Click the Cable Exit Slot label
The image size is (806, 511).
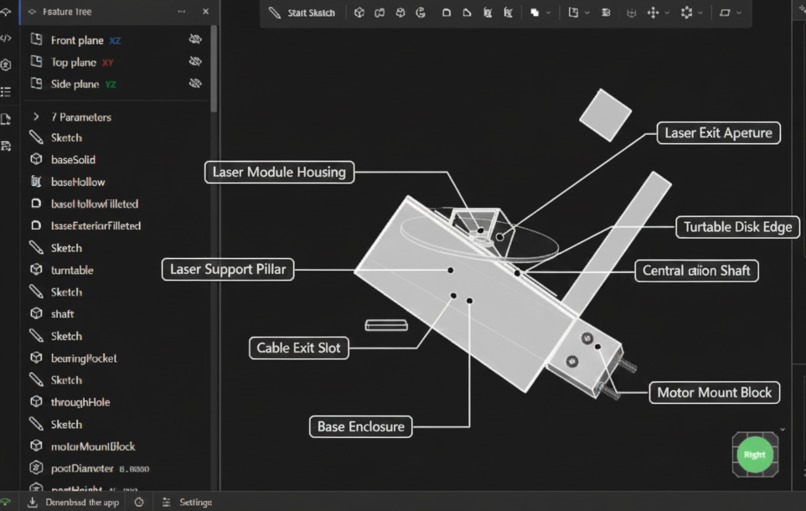[299, 348]
